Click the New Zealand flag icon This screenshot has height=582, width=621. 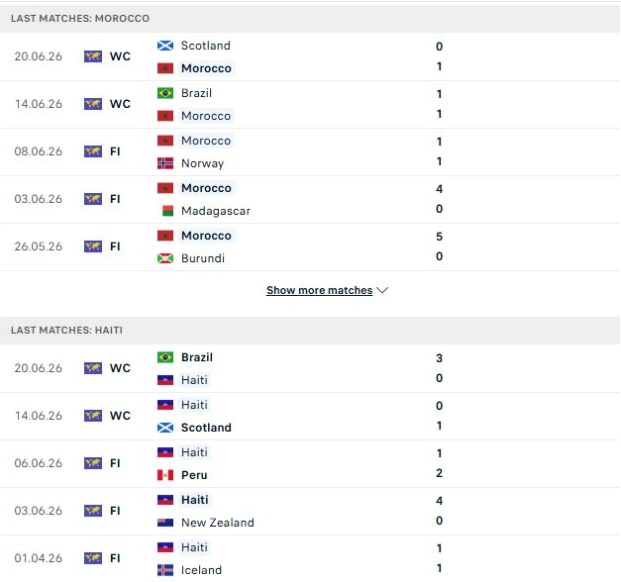(x=165, y=522)
